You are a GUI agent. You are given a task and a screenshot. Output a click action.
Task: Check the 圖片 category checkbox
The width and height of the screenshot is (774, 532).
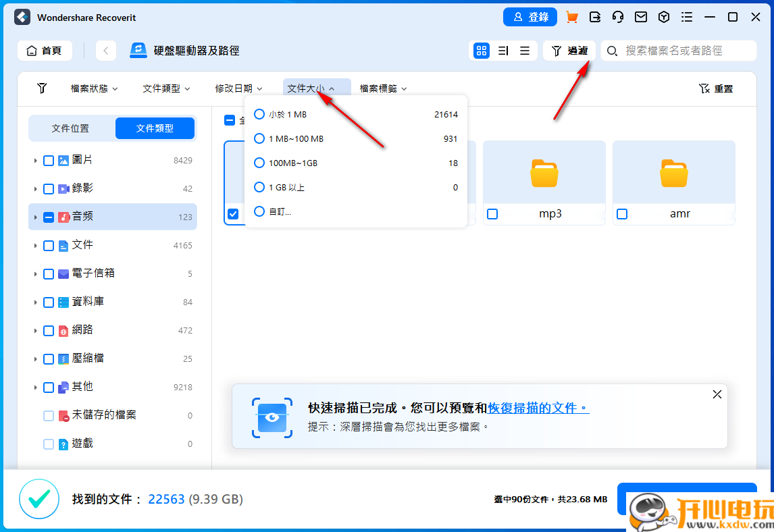[x=48, y=160]
